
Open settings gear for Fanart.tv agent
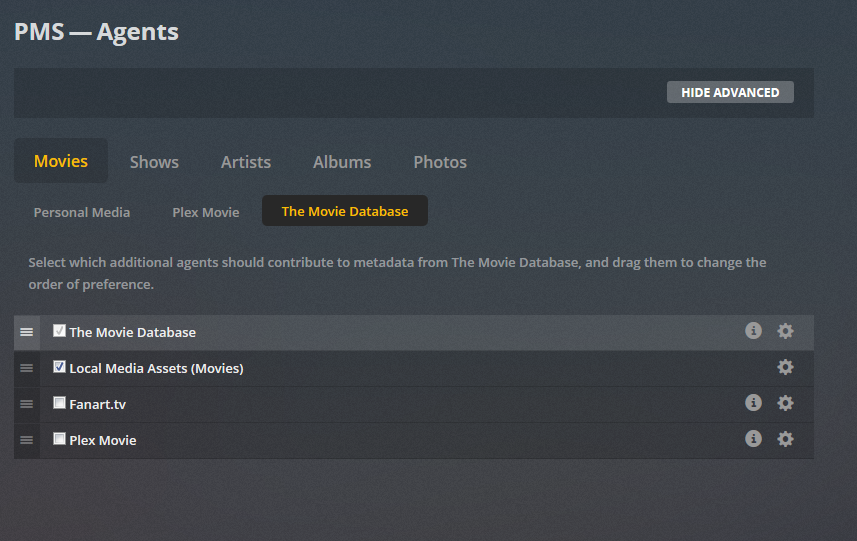(x=785, y=403)
